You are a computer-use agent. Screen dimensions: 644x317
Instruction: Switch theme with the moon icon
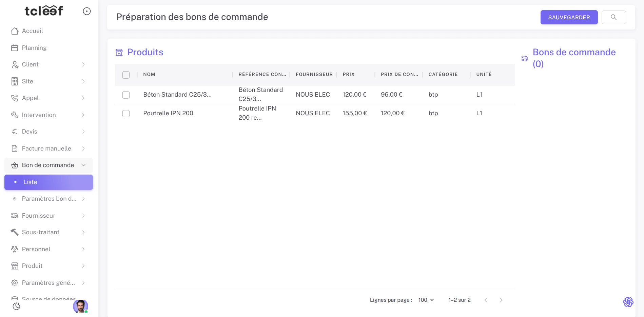click(x=16, y=306)
